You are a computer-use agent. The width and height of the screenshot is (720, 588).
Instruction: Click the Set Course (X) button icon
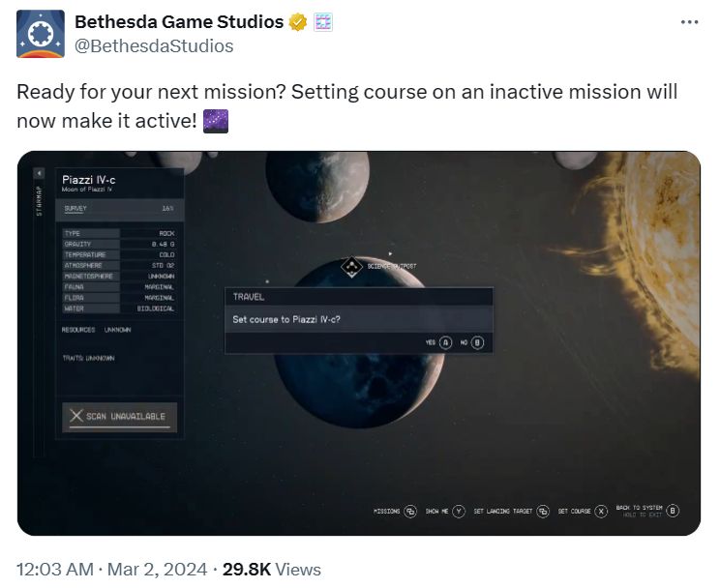click(x=601, y=511)
